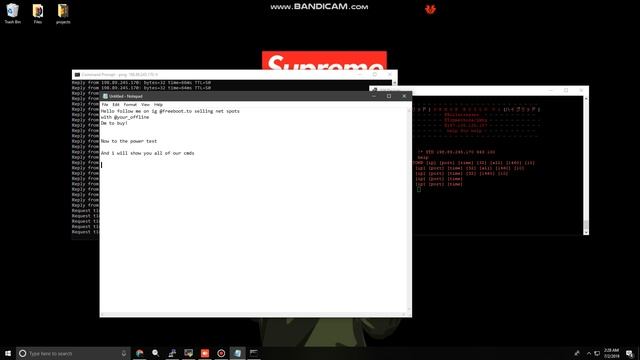Show hidden tray icons chevron
Viewport: 640px width, 360px height.
pyautogui.click(x=589, y=353)
